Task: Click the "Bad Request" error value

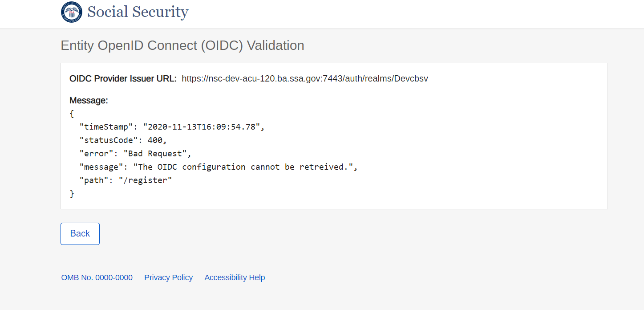Action: (x=155, y=154)
